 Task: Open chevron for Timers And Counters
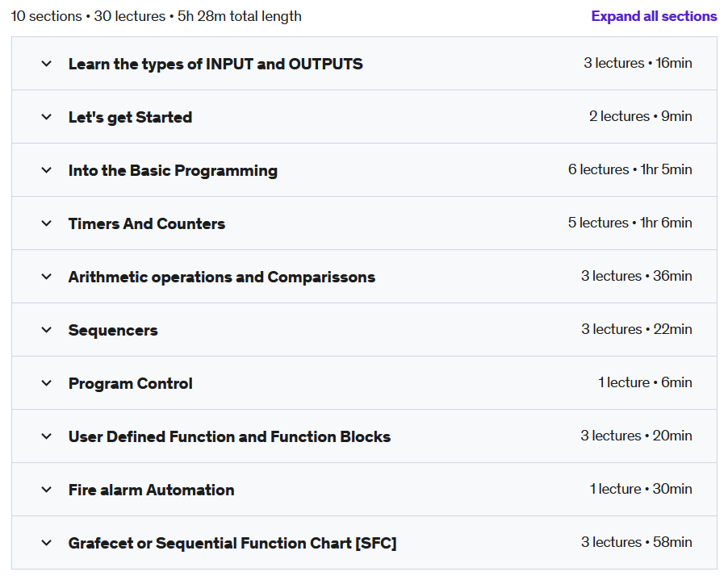coord(47,223)
